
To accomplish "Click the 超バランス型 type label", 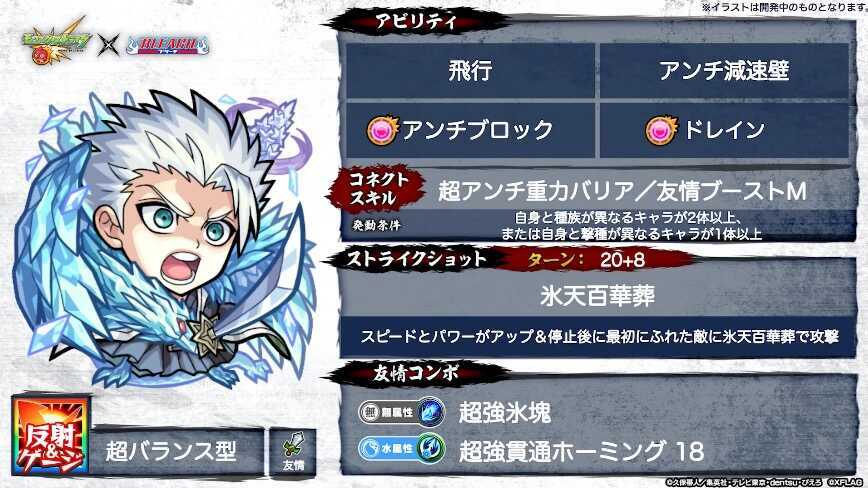I will (171, 451).
